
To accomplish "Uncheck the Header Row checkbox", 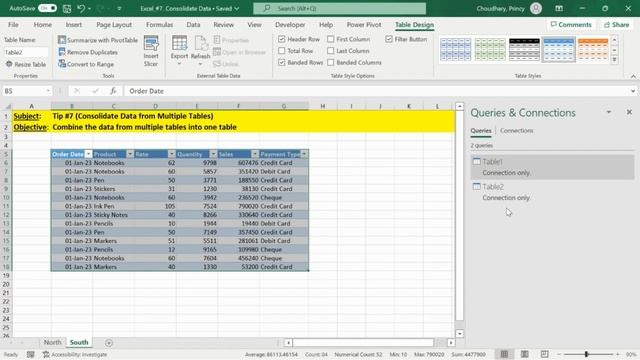I will (x=282, y=39).
